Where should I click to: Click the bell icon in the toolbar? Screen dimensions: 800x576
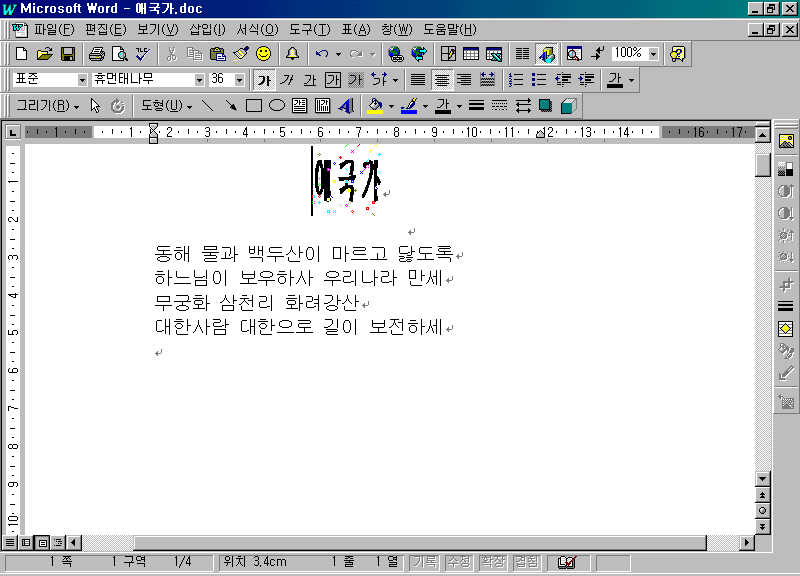point(292,54)
